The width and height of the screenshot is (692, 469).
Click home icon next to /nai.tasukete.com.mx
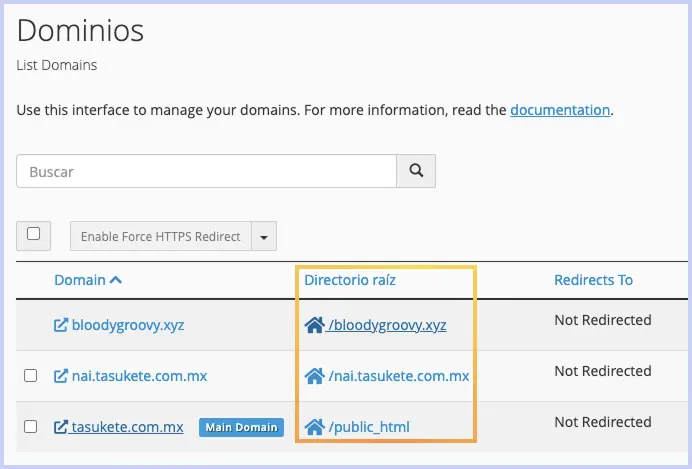point(314,376)
